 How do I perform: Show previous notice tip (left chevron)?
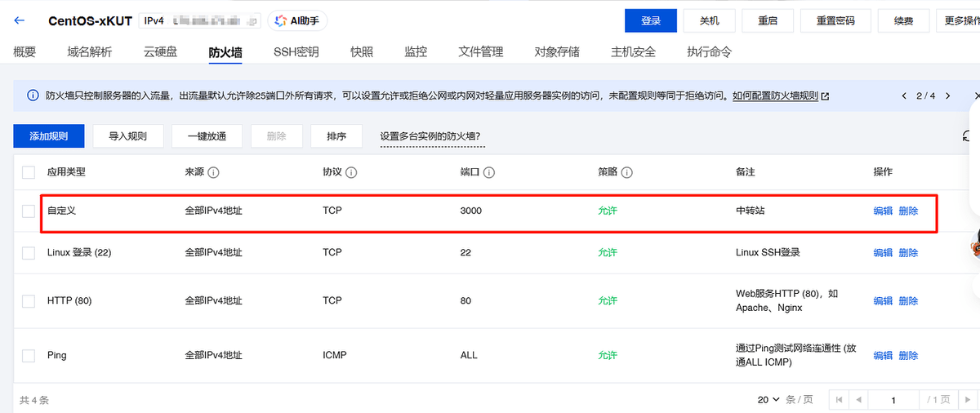(904, 95)
